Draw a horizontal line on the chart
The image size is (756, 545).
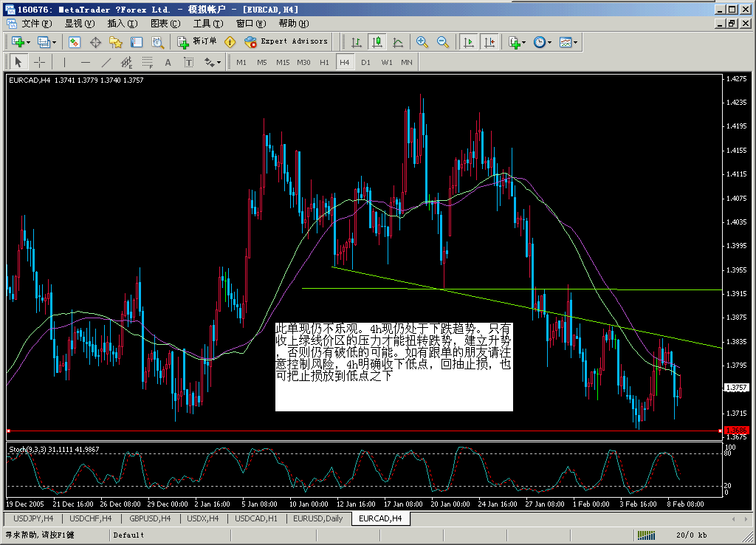click(86, 62)
